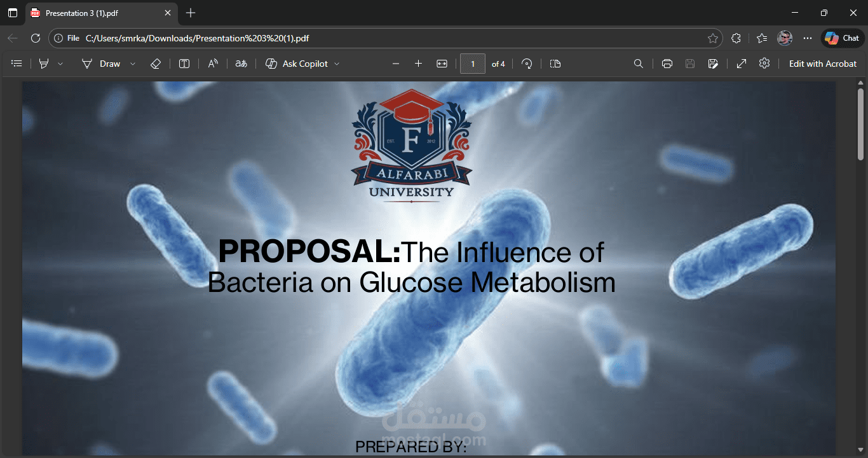The height and width of the screenshot is (458, 868).
Task: Open the translate document feature
Action: click(241, 63)
